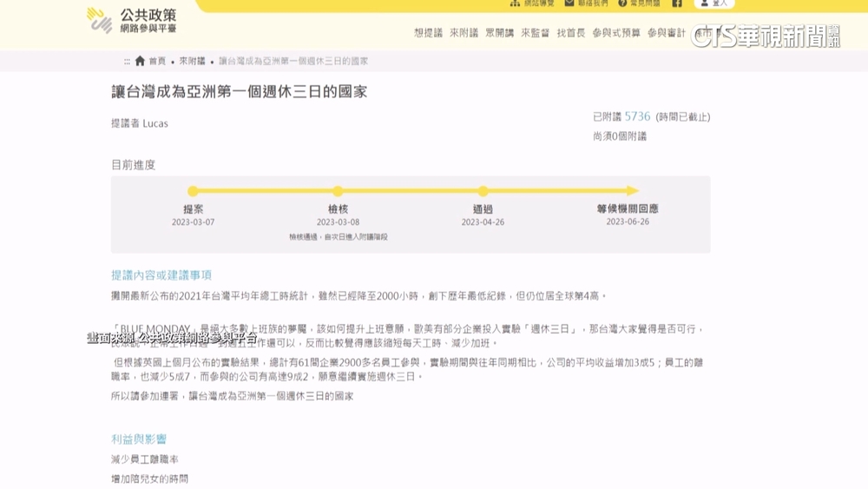The height and width of the screenshot is (489, 868).
Task: Open the 來附議 menu item
Action: tap(464, 33)
